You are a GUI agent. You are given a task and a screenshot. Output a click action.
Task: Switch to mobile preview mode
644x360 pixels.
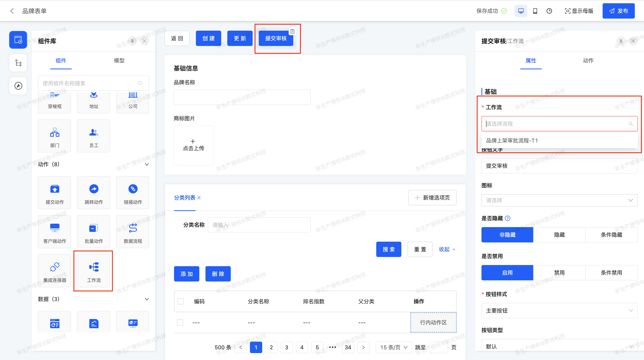point(535,11)
